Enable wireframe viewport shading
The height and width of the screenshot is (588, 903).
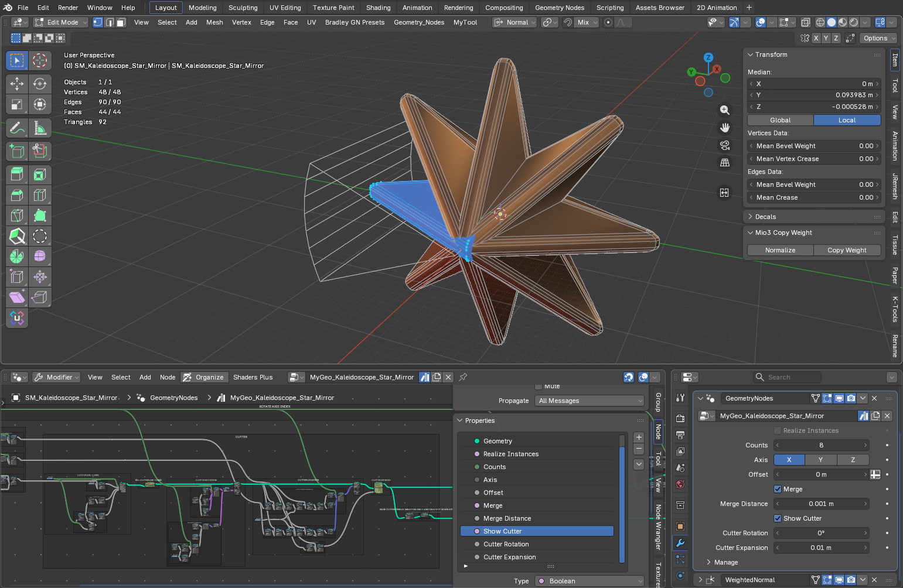[x=820, y=22]
